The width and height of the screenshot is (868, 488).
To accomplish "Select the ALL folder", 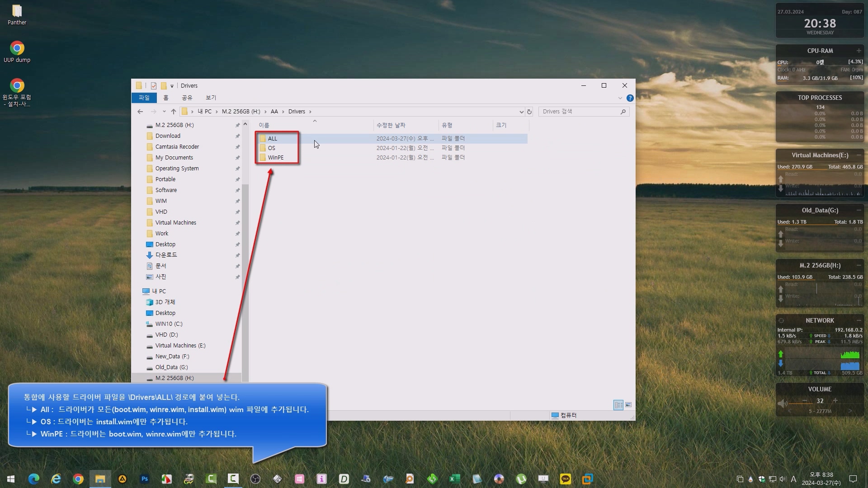I will point(272,139).
